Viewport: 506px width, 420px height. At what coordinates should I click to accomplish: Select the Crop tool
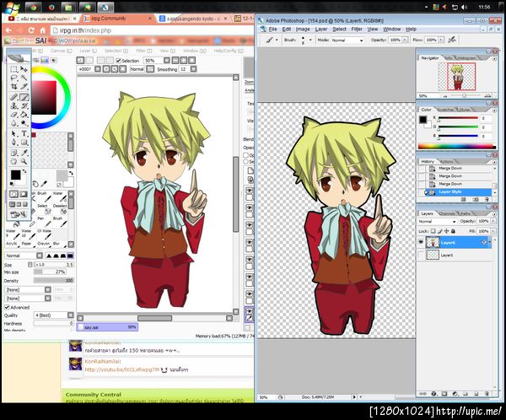coord(13,87)
